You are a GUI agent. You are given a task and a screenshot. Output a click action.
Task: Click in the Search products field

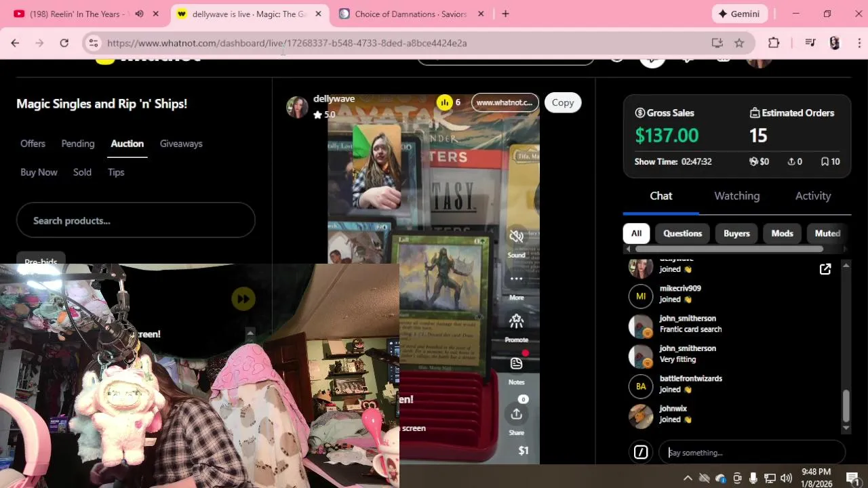tap(136, 220)
